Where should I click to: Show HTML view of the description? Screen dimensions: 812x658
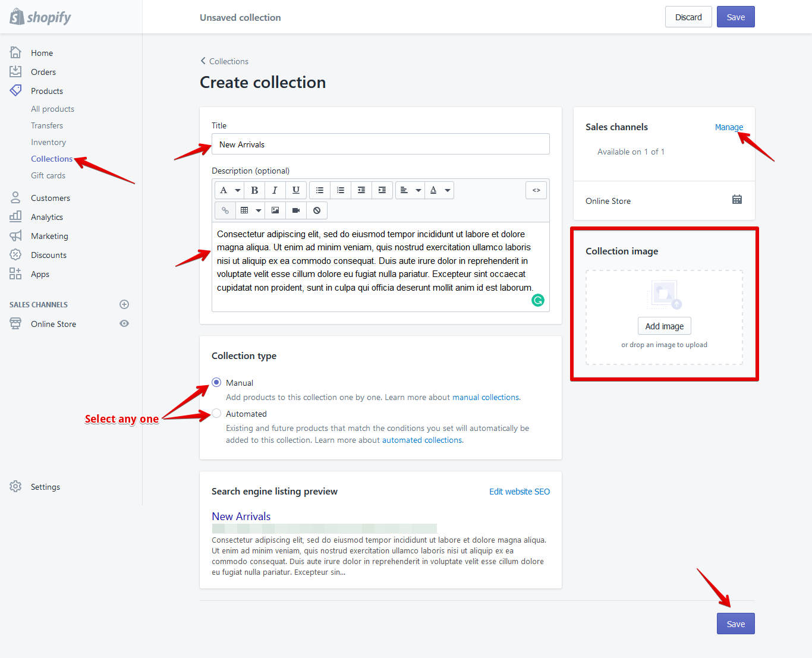pos(536,190)
